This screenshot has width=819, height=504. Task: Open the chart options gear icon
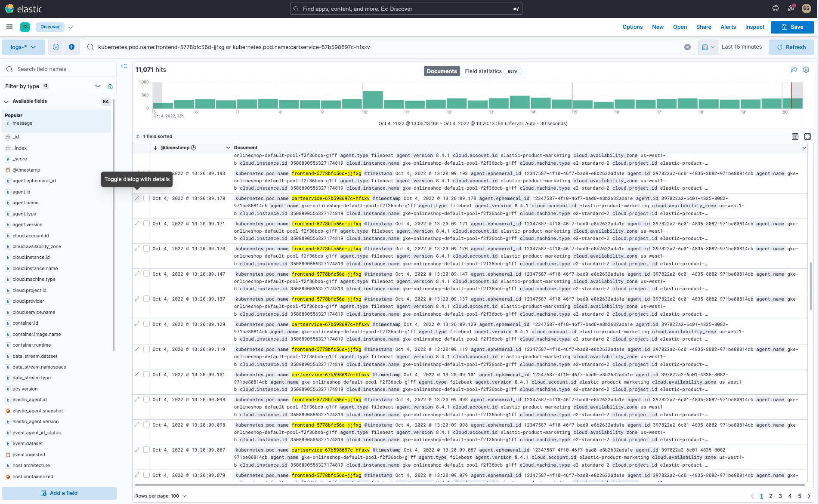806,70
